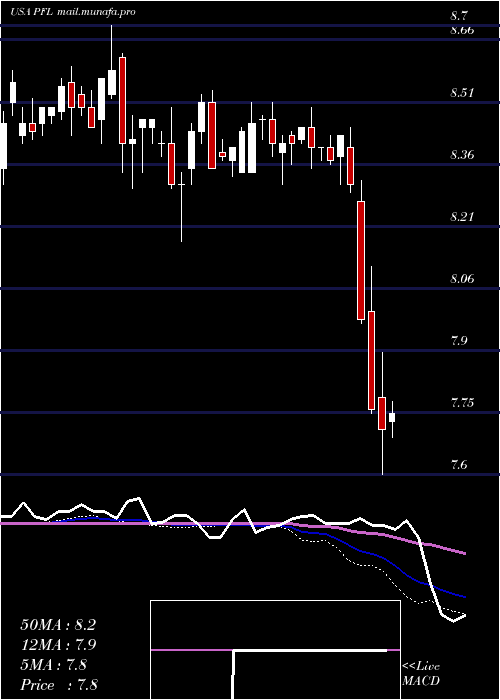The image size is (500, 700).
Task: Select the 8.21 price axis label
Action: click(x=462, y=217)
